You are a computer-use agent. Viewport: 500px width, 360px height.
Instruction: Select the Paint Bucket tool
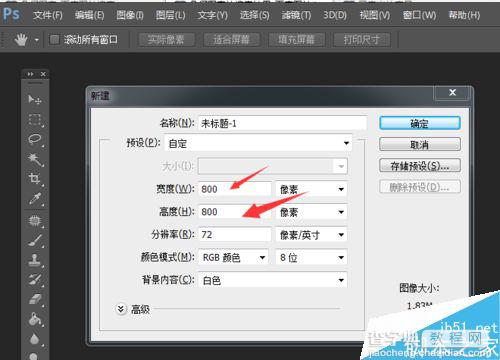click(35, 319)
